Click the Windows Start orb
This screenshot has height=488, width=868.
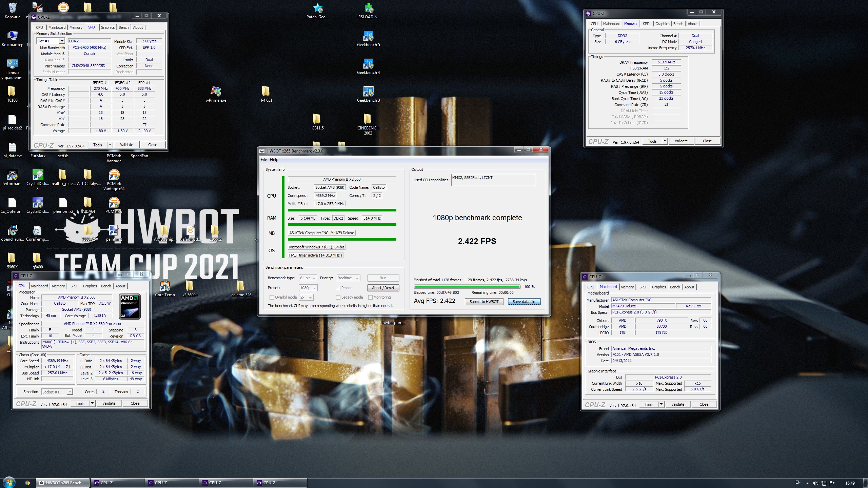(9, 483)
